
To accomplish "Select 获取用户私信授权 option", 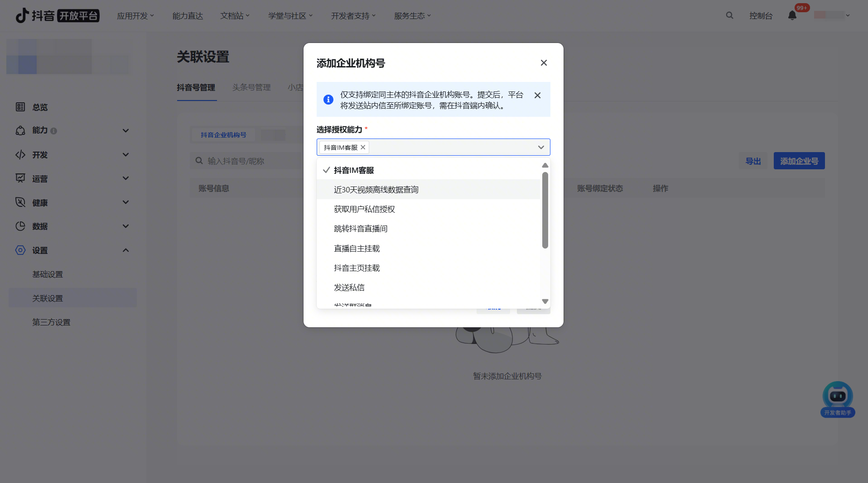I will [x=364, y=209].
